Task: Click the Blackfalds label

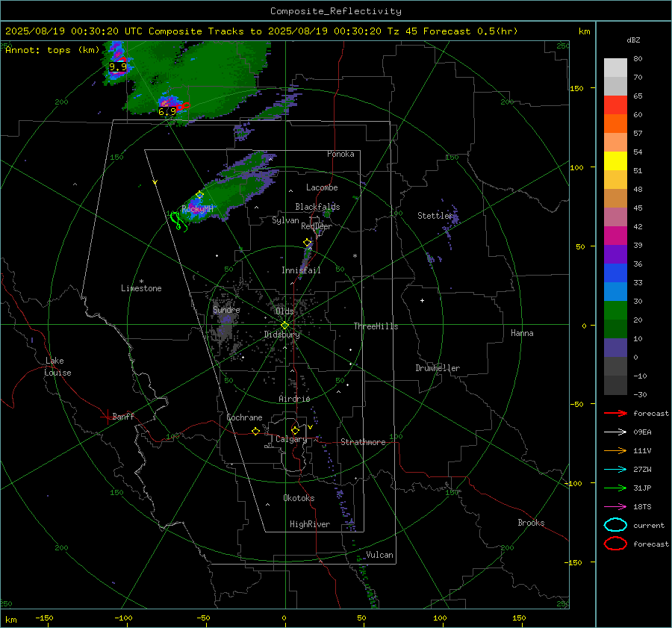Action: pyautogui.click(x=317, y=207)
